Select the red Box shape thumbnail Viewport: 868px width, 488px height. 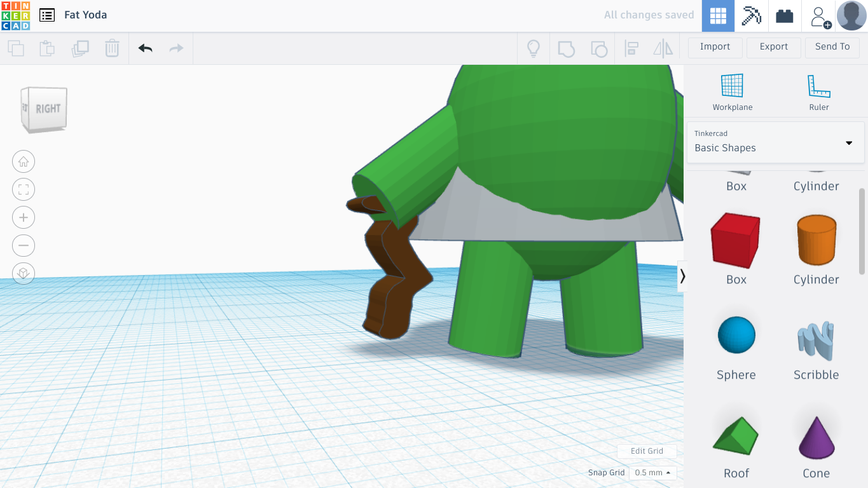point(735,240)
